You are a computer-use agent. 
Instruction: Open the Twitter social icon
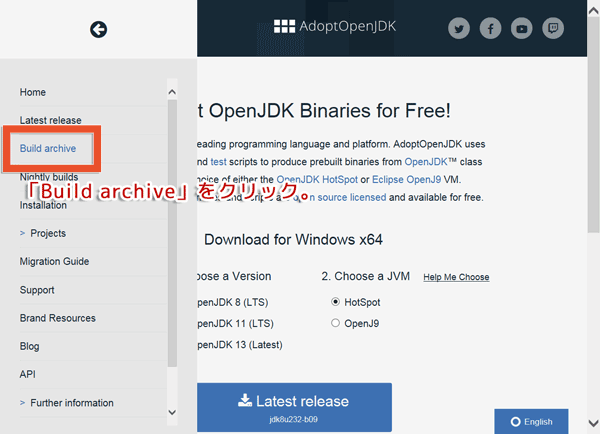coord(459,28)
